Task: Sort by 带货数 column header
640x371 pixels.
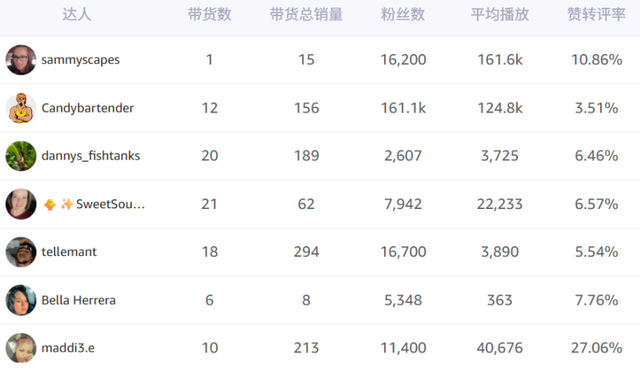Action: 209,15
